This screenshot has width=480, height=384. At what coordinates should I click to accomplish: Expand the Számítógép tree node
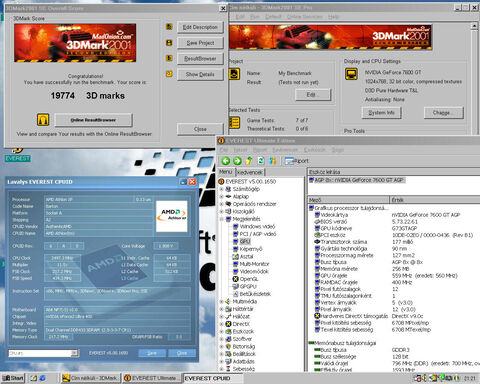(x=221, y=189)
